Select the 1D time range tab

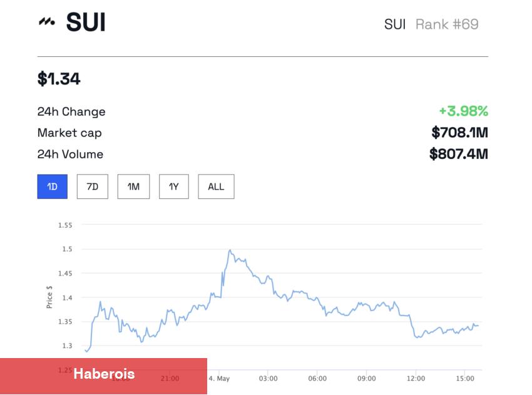coord(53,187)
